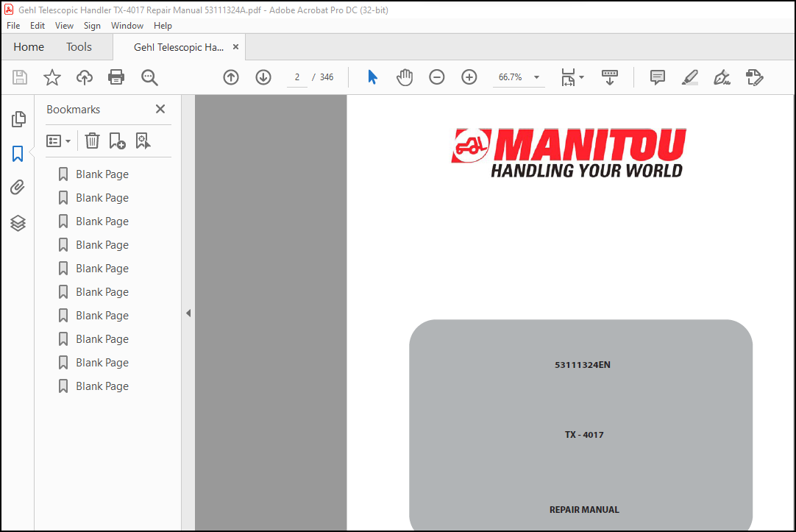Activate the hand pan tool

click(405, 77)
